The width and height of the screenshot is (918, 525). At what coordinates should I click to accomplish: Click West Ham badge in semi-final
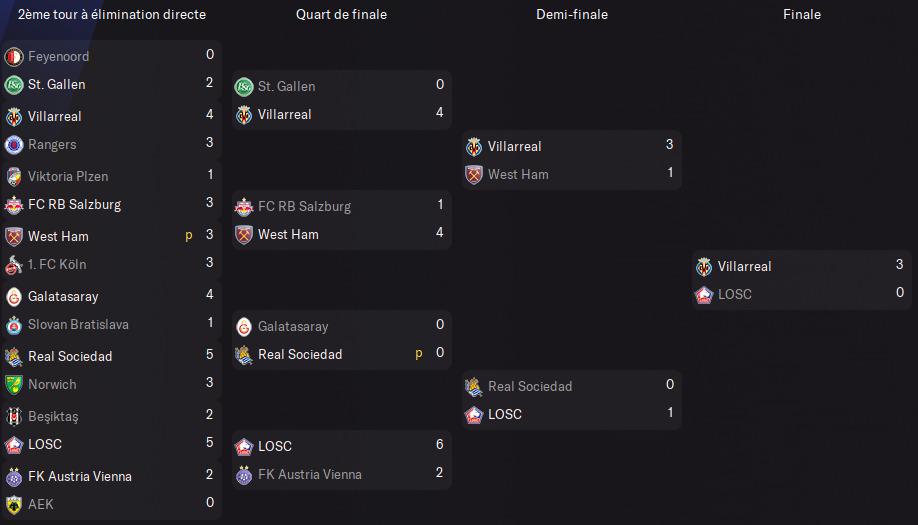click(x=474, y=174)
